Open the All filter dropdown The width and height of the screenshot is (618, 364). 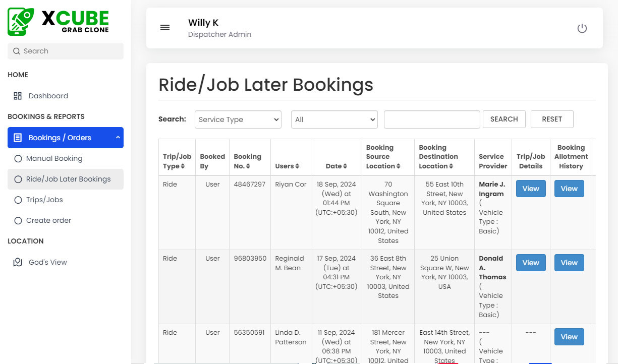coord(334,119)
